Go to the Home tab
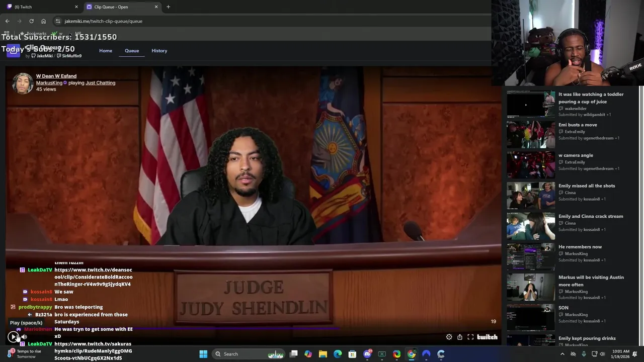 [x=106, y=51]
